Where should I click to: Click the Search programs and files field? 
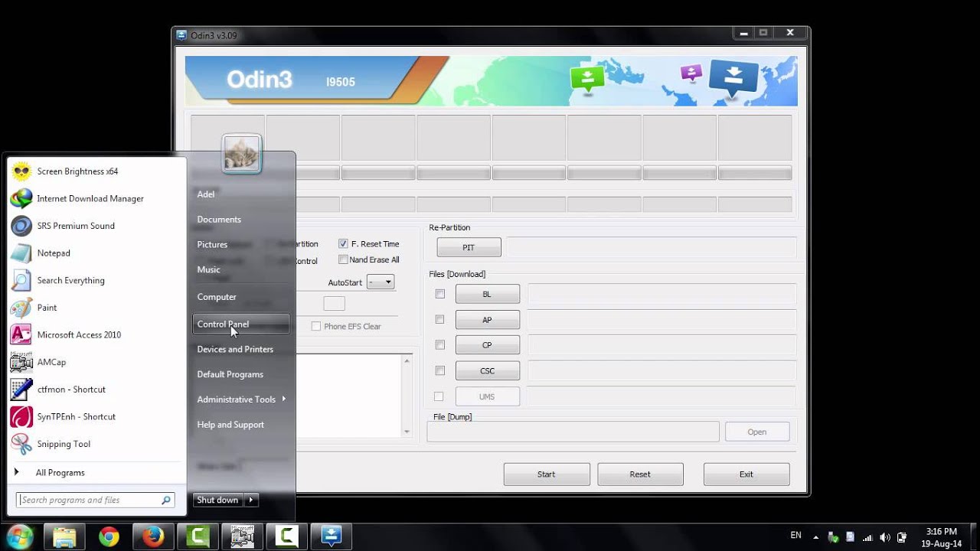click(x=89, y=500)
